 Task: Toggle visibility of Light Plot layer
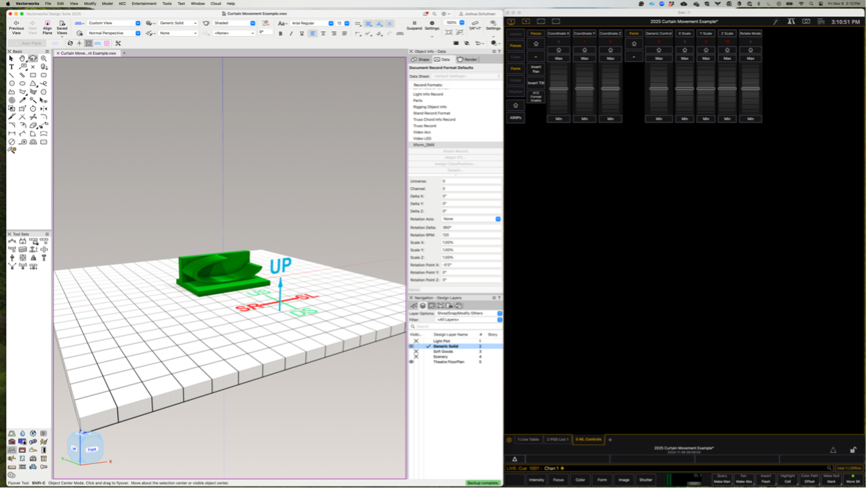tap(416, 341)
